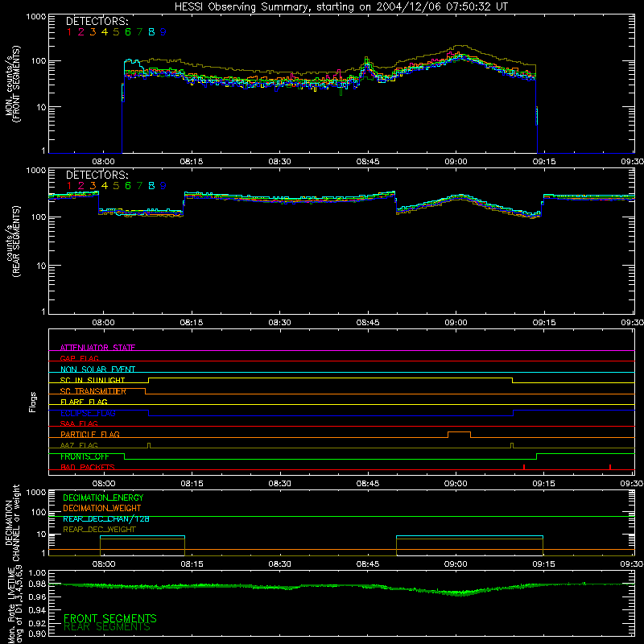Select detector 8 in the rear segments legend
Viewport: 644px width, 644px height.
tap(151, 186)
